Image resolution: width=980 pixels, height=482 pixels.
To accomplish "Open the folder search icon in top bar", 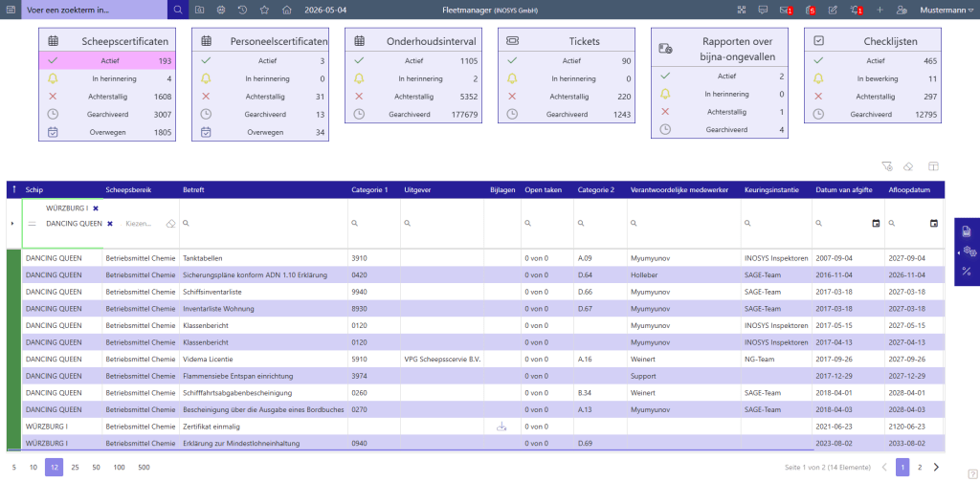I will pos(199,10).
